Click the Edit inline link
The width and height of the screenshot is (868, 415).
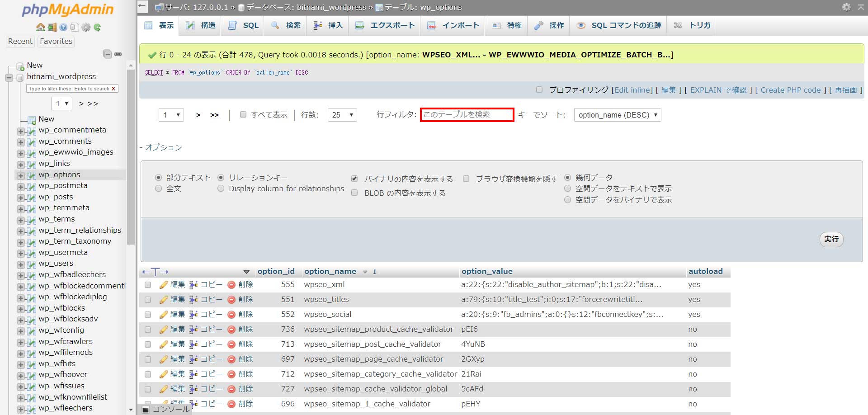[x=633, y=90]
